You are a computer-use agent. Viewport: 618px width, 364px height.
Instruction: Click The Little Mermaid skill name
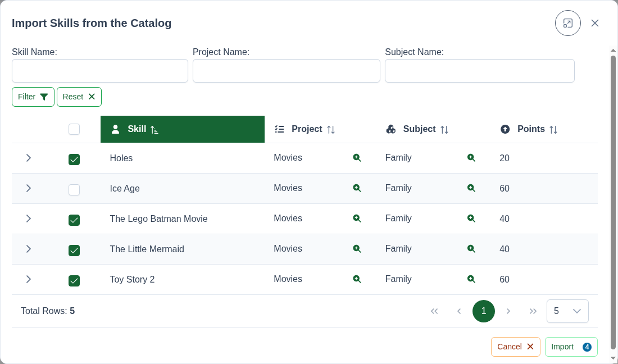(147, 249)
